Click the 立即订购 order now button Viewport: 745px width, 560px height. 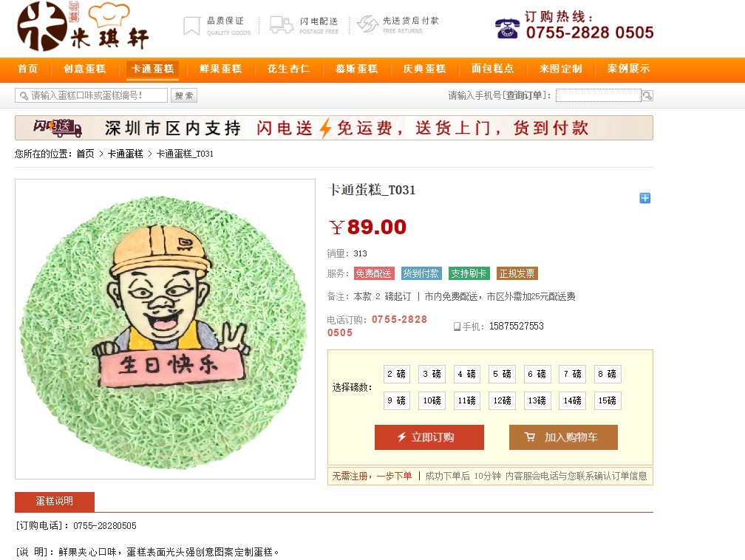429,437
